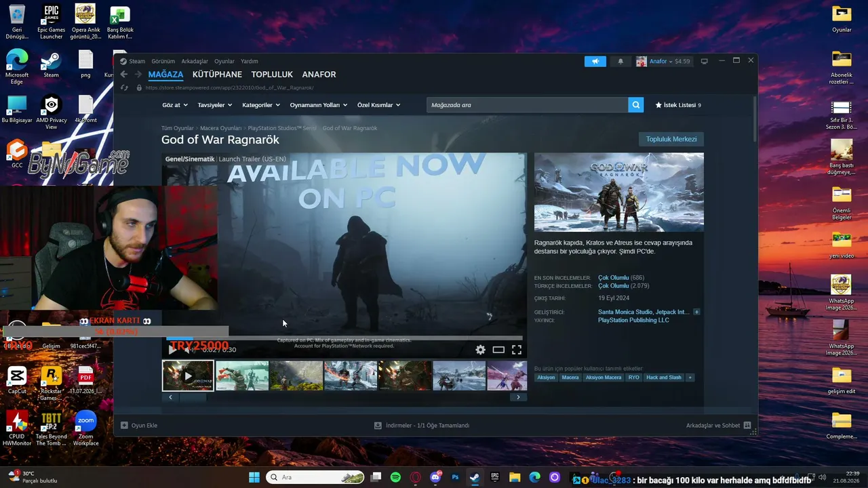Open the MAĞAZA store tab
The width and height of the screenshot is (868, 488).
165,75
